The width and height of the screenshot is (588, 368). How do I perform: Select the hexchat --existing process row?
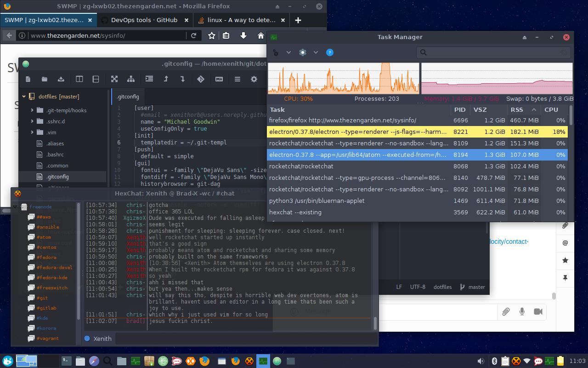point(418,212)
